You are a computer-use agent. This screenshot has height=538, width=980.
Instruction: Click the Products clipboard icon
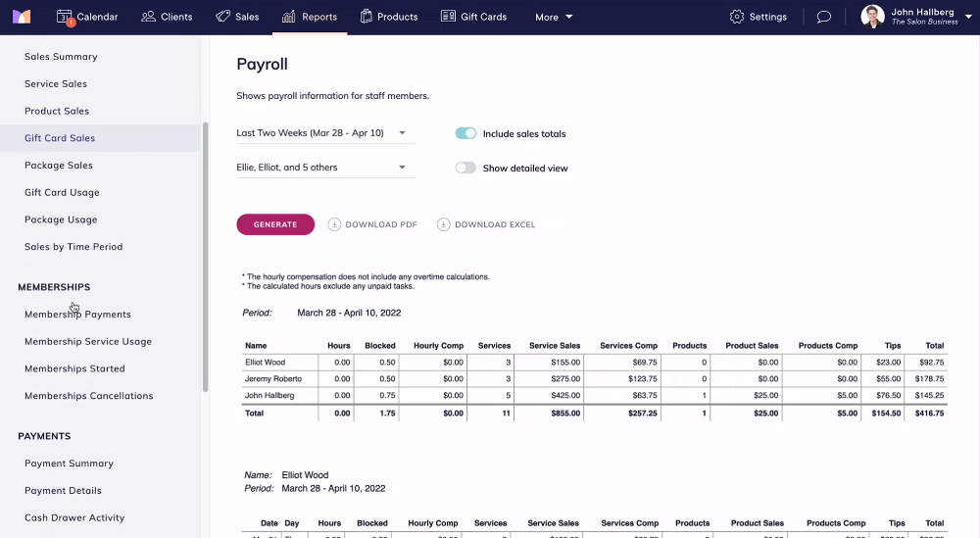pos(367,17)
